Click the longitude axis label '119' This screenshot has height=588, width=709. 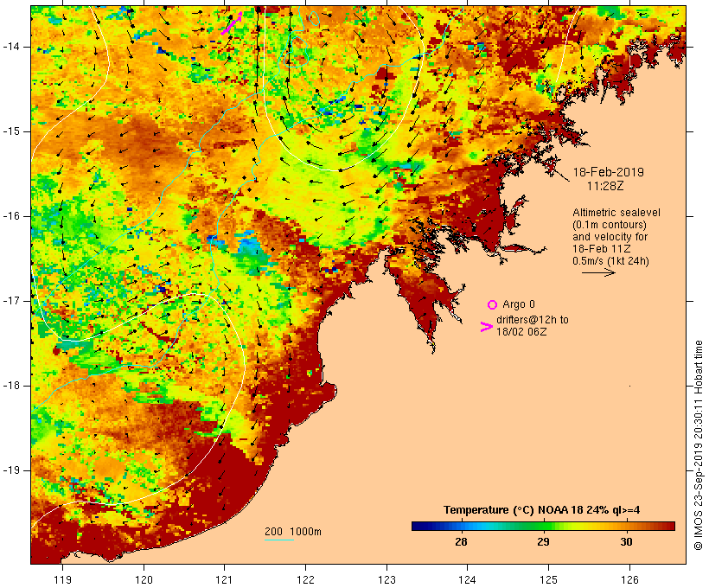tap(63, 579)
